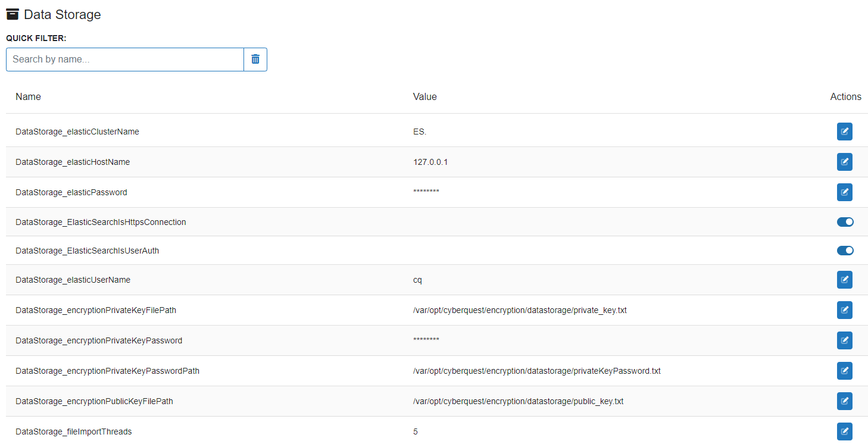The width and height of the screenshot is (868, 444).
Task: Click the 127.0.0.1 host value
Action: (x=430, y=162)
